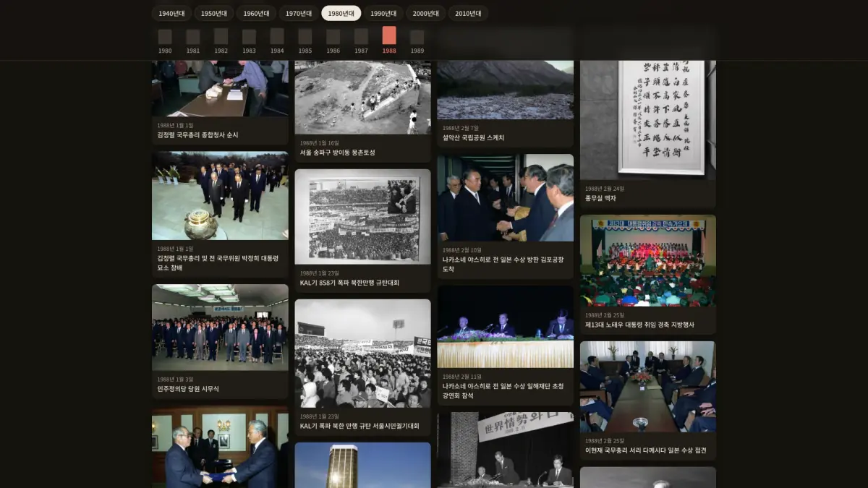Viewport: 868px width, 488px height.
Task: Open the KAL기 858기 폭파 북한만행 규탄대회 photo
Action: click(362, 217)
